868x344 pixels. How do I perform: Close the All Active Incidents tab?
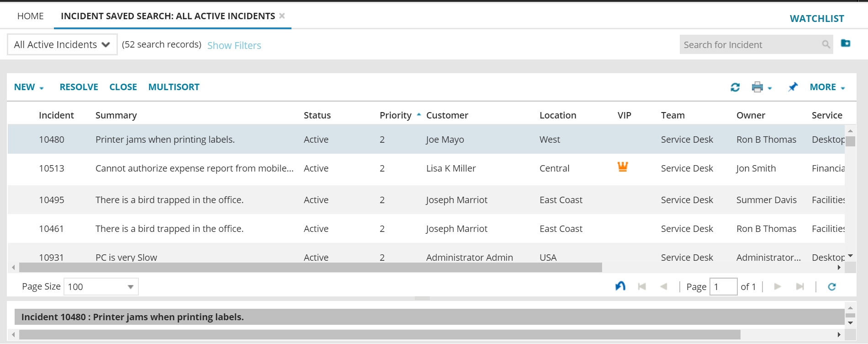282,16
